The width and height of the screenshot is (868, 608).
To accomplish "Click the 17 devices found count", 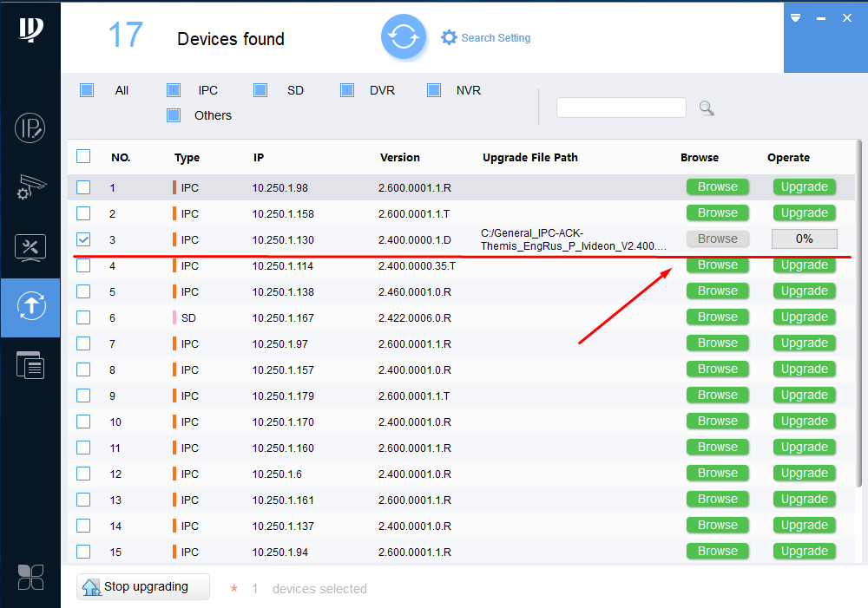I will 126,36.
